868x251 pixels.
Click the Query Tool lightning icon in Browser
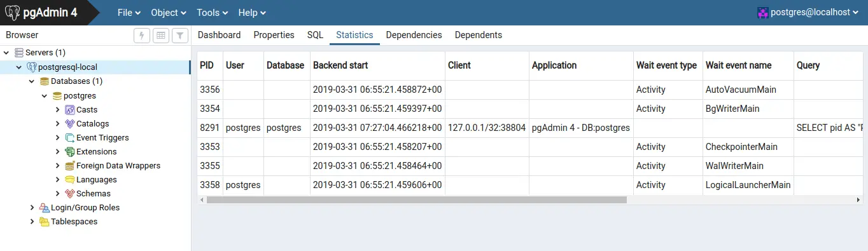coord(142,36)
